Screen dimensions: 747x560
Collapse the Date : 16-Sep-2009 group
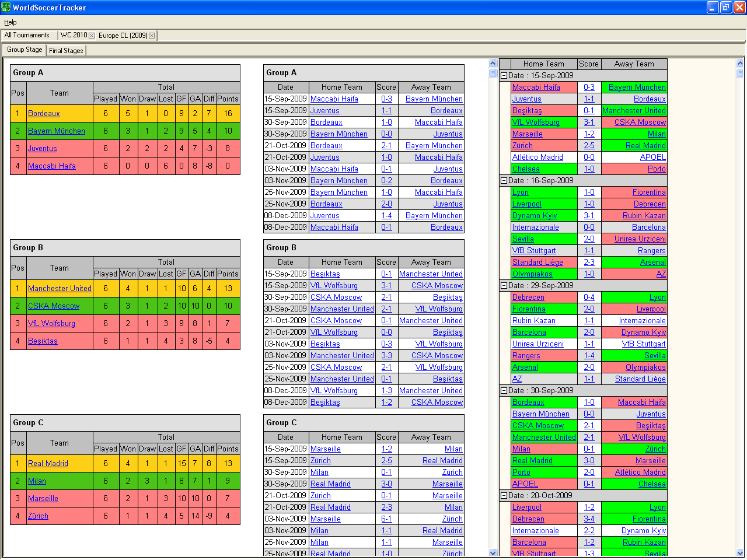(x=504, y=180)
